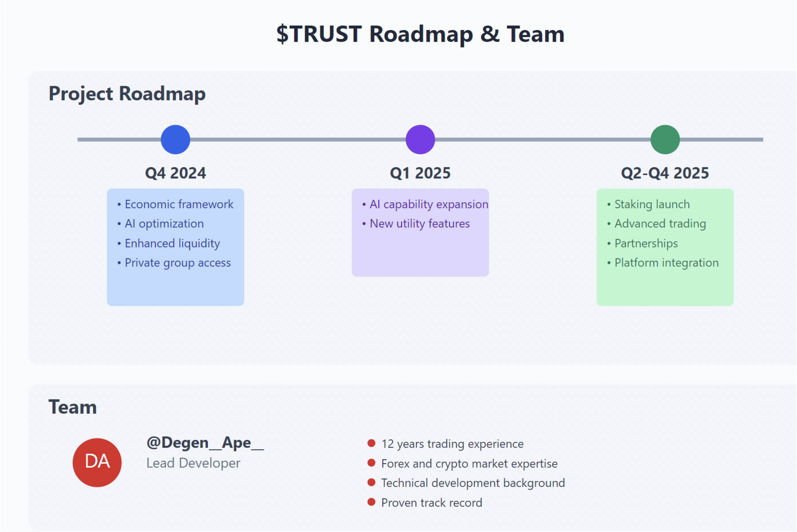Select the Q2-Q4 2025 heading label

coord(665,173)
